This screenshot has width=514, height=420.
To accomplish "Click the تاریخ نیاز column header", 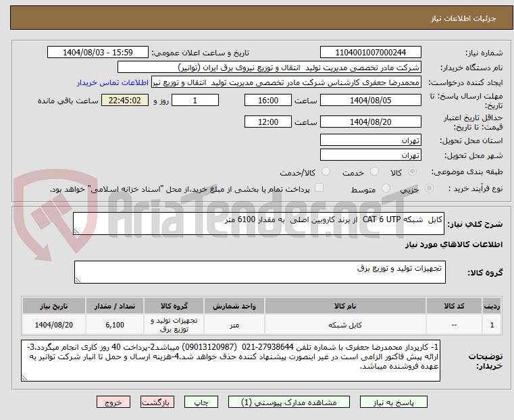I will click(54, 306).
